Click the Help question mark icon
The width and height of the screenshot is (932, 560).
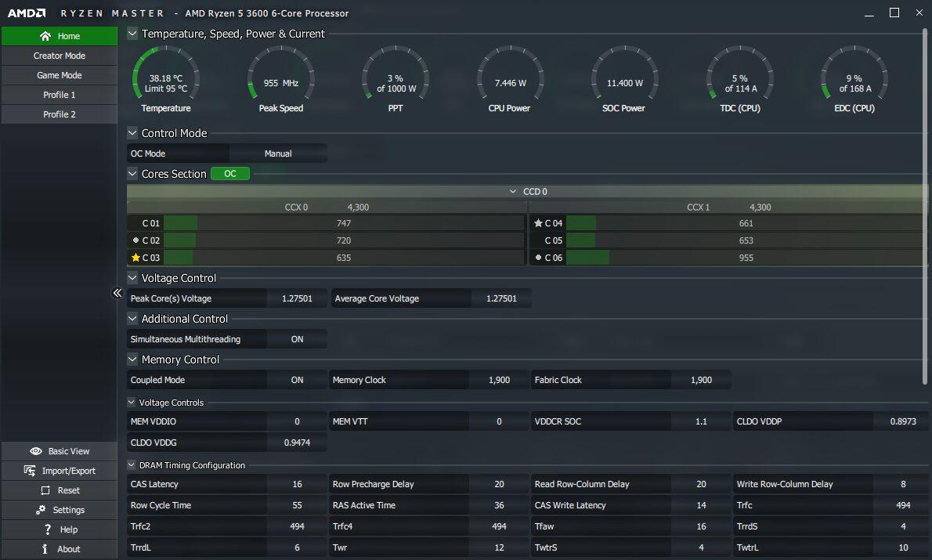48,529
